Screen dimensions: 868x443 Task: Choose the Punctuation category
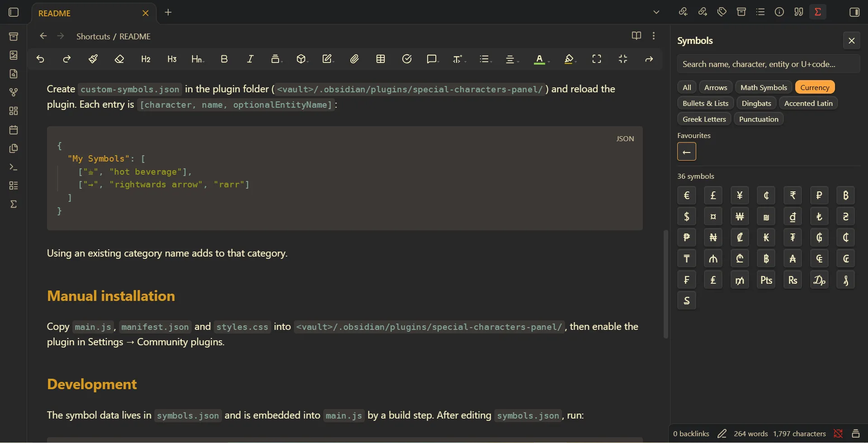tap(759, 119)
